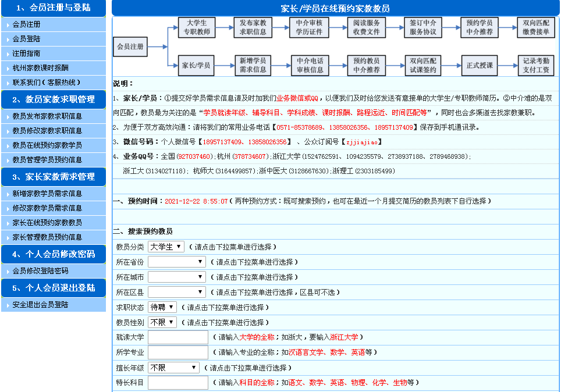Image resolution: width=561 pixels, height=392 pixels.
Task: Open 注册指南 in the sidebar
Action: point(27,54)
